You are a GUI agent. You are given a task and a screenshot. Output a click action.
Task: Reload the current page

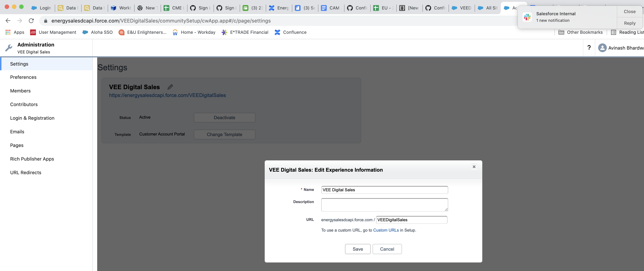31,21
